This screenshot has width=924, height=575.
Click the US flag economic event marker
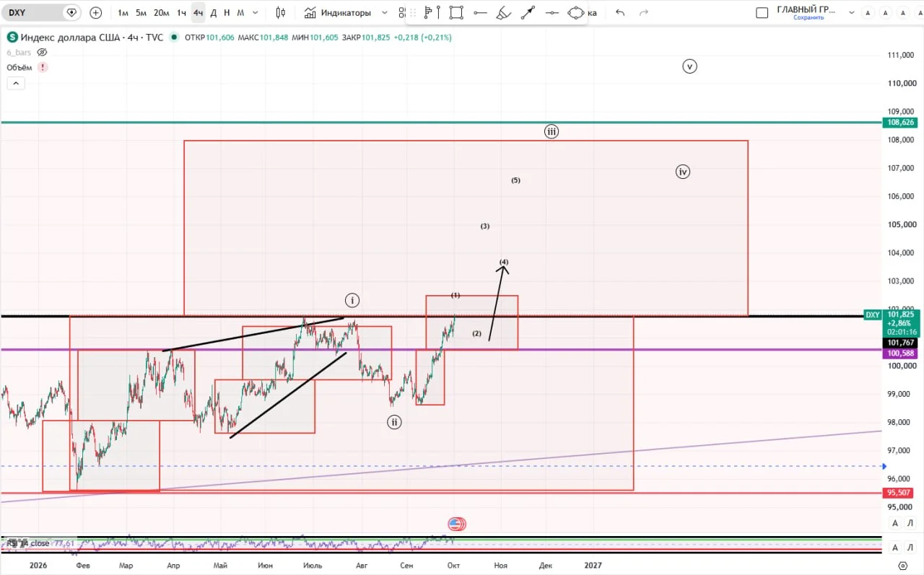(x=456, y=524)
